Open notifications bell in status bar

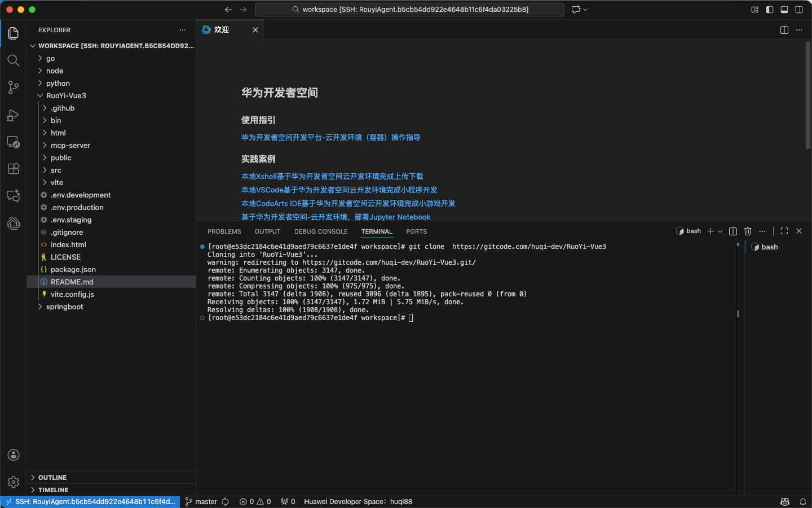802,502
